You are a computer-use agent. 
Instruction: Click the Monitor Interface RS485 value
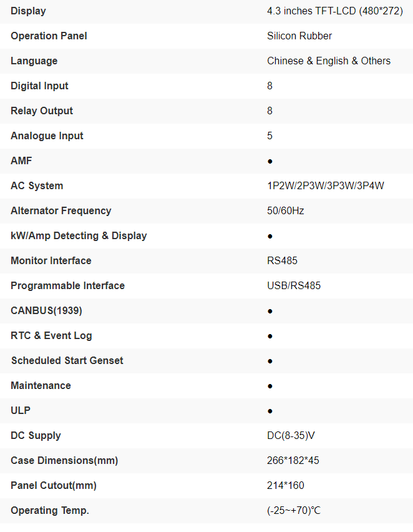click(x=283, y=260)
